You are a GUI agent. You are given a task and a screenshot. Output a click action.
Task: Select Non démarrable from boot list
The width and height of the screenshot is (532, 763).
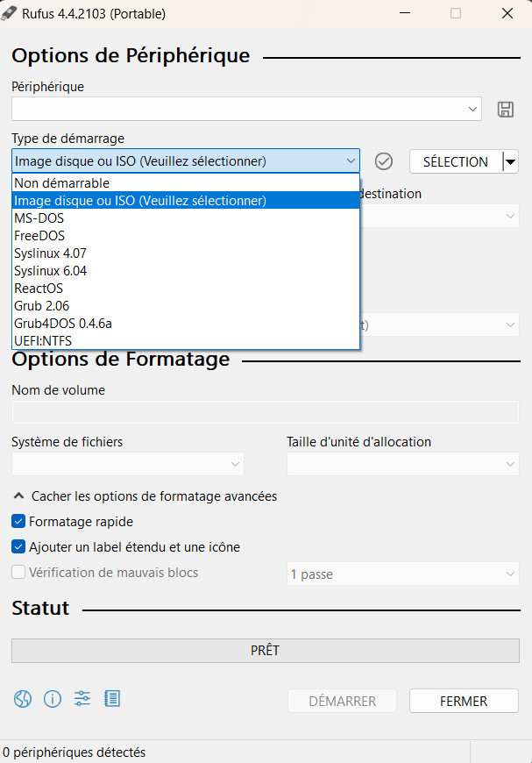pyautogui.click(x=62, y=183)
